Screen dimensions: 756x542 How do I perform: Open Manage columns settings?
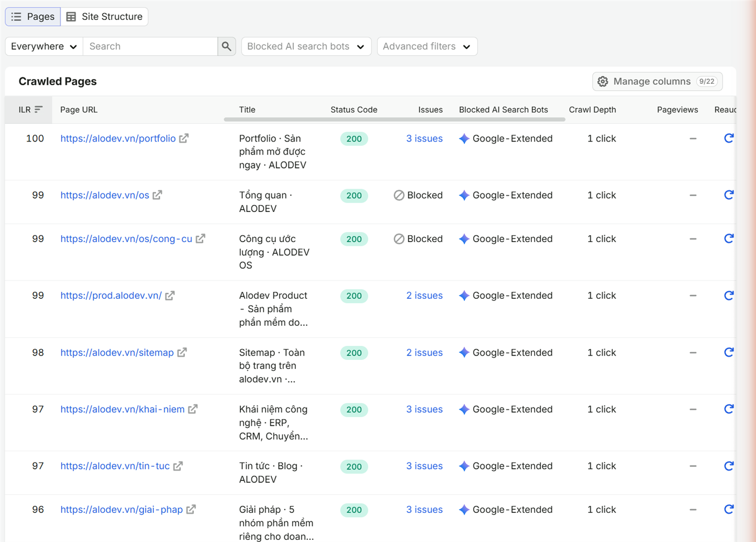657,82
